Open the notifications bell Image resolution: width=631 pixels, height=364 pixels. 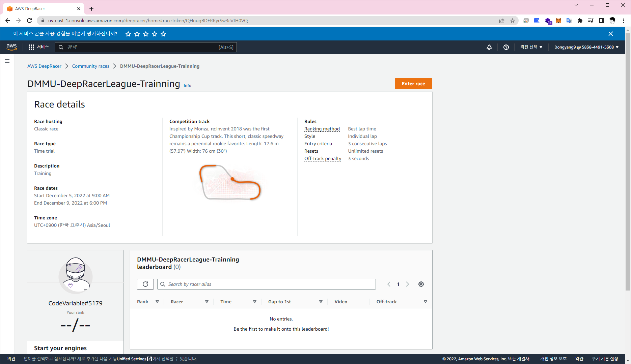coord(489,47)
